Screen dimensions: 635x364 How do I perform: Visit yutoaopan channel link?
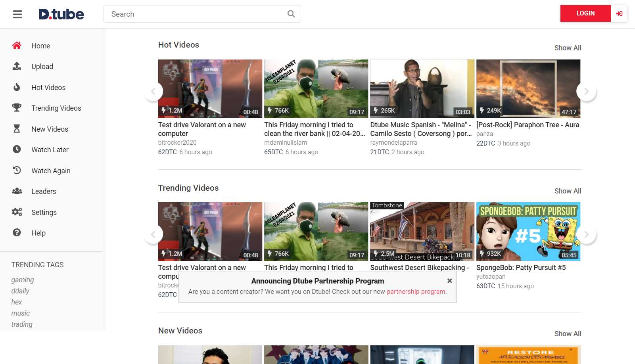click(x=491, y=277)
